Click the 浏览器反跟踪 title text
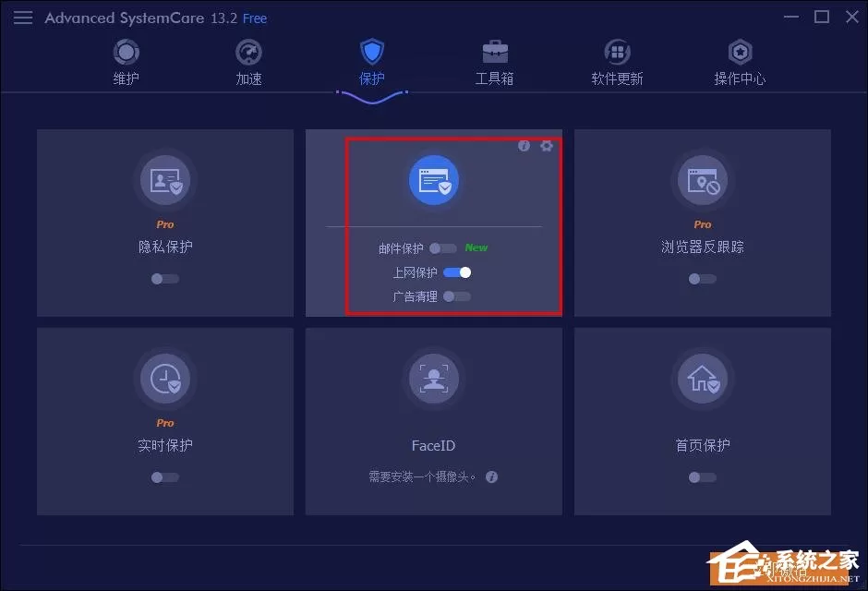 pos(703,247)
